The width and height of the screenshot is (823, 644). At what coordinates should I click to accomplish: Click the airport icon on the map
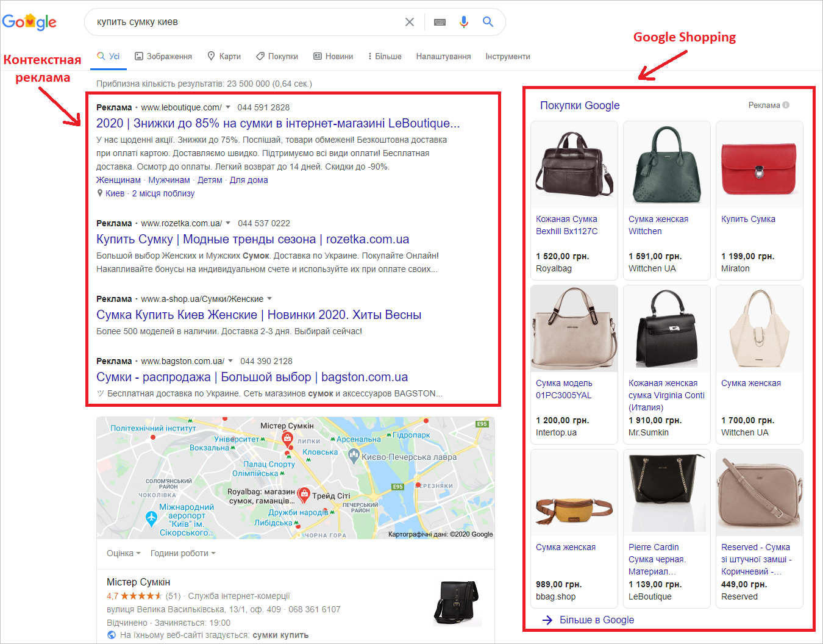(x=151, y=518)
